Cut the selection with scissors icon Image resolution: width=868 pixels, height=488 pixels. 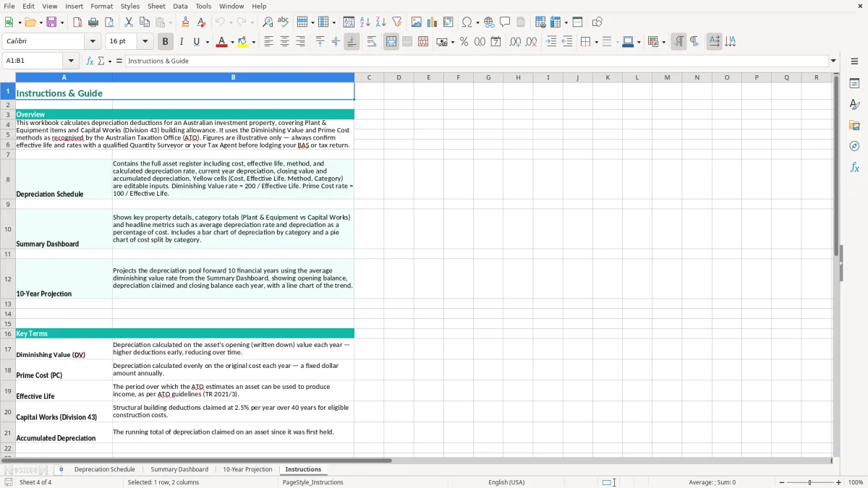(129, 22)
